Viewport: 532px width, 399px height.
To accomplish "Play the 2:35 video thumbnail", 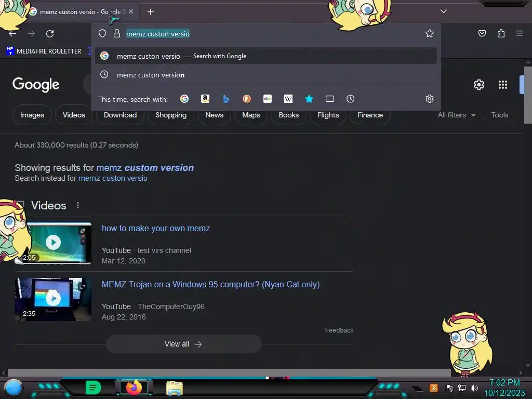I will tap(53, 299).
